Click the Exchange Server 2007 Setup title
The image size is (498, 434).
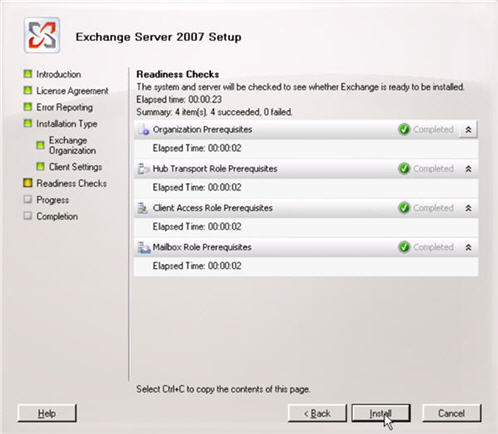159,37
